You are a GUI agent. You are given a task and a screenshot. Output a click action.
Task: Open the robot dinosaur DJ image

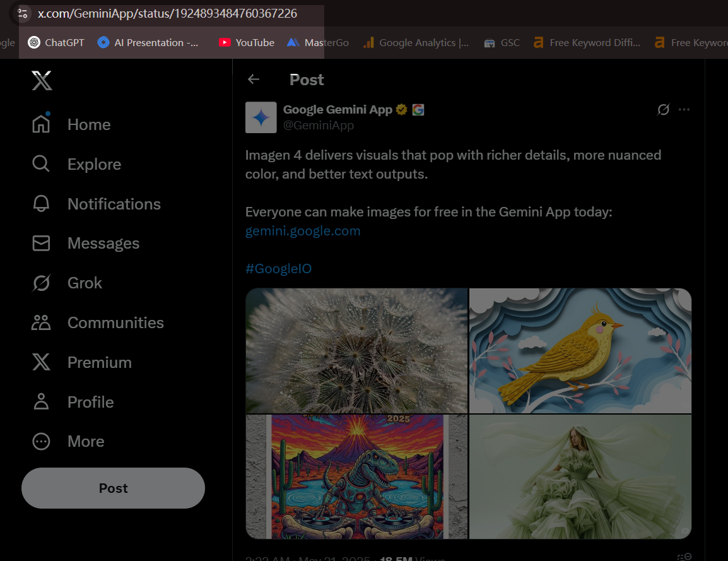click(356, 476)
